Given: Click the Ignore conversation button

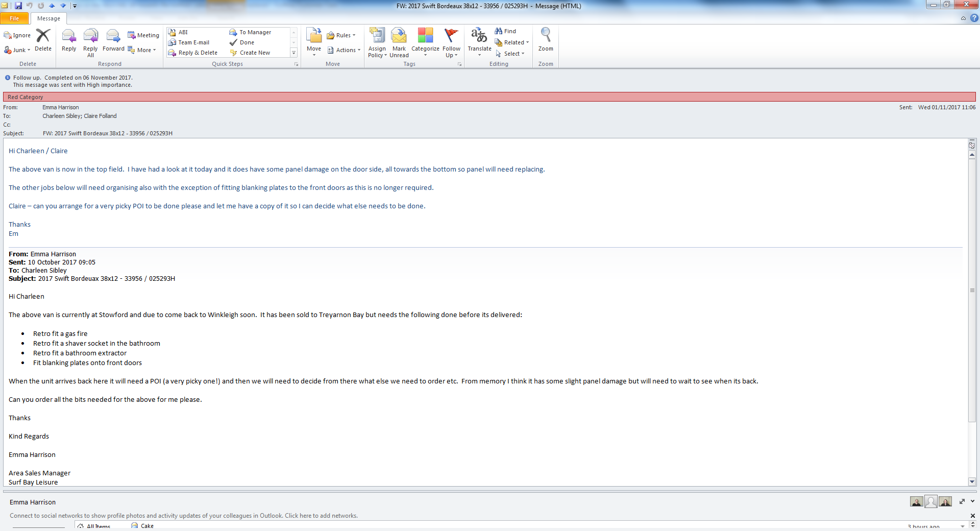Looking at the screenshot, I should [x=17, y=35].
